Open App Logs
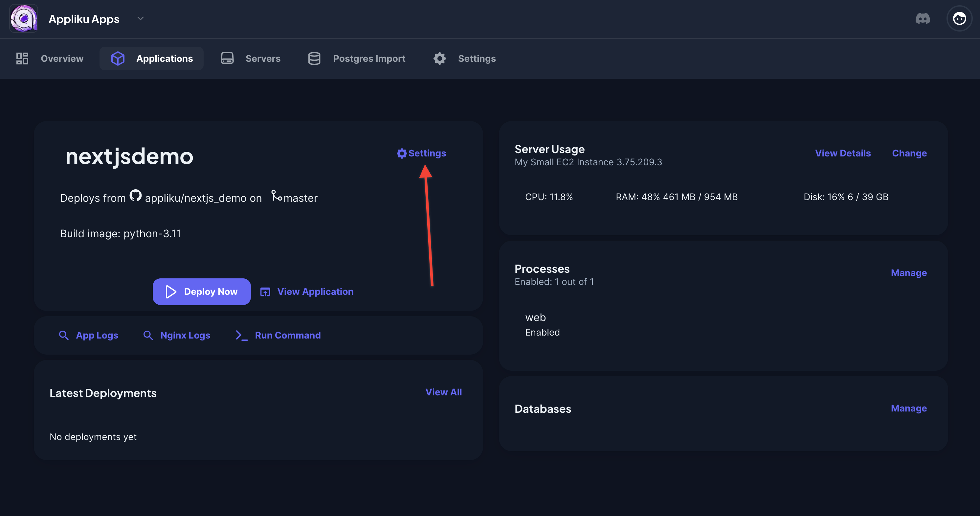This screenshot has width=980, height=516. point(89,335)
